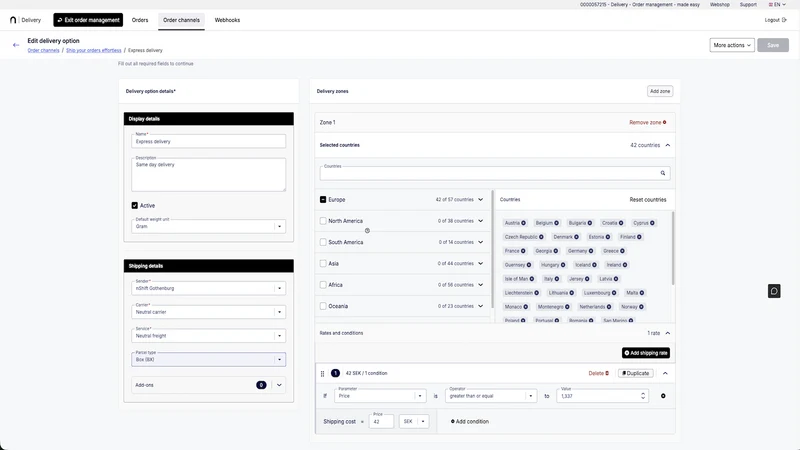
Task: Click the Add zone button
Action: [x=660, y=91]
